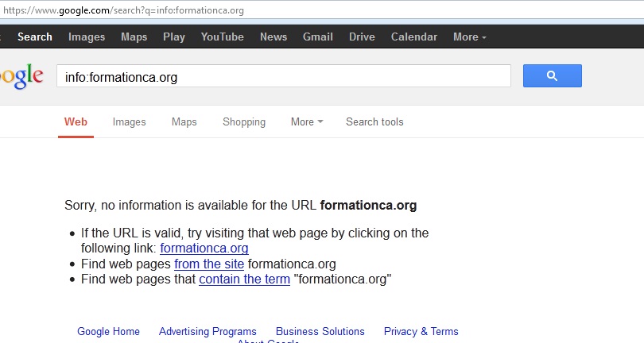Click into the search query field

(x=283, y=77)
